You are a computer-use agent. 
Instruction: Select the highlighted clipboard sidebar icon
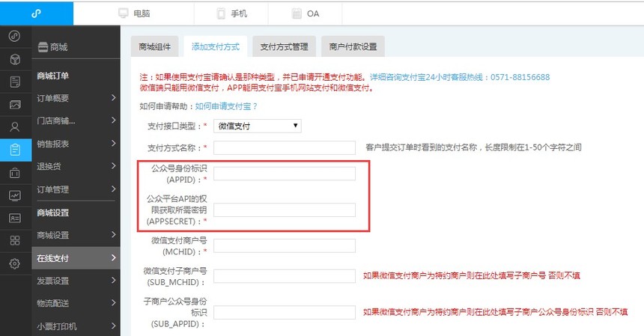pos(16,150)
